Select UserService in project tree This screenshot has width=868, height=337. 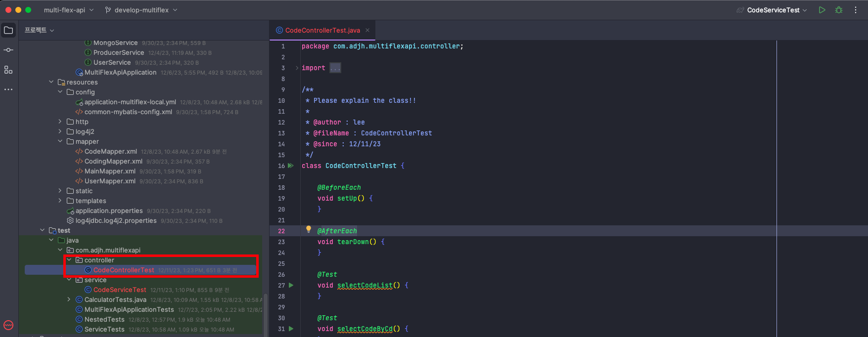coord(112,62)
